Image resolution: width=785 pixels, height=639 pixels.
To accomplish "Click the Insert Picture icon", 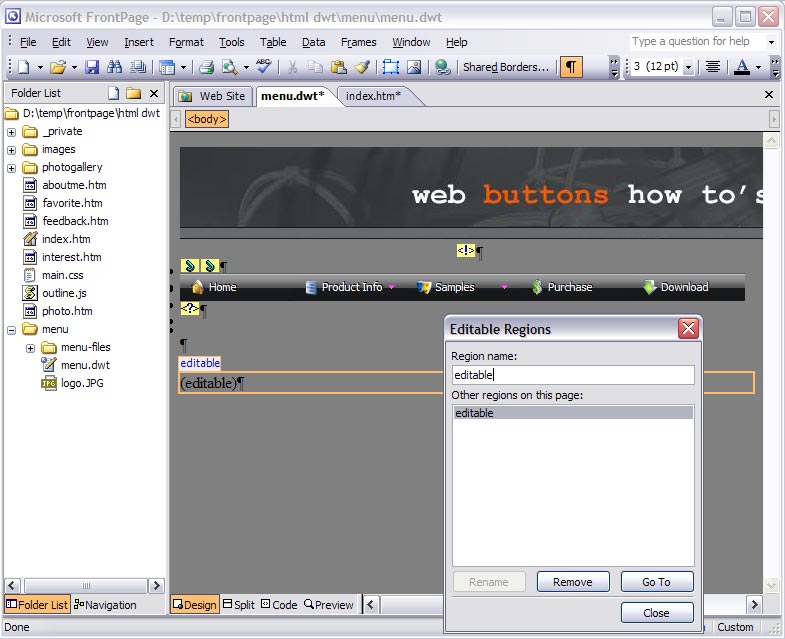I will (413, 67).
